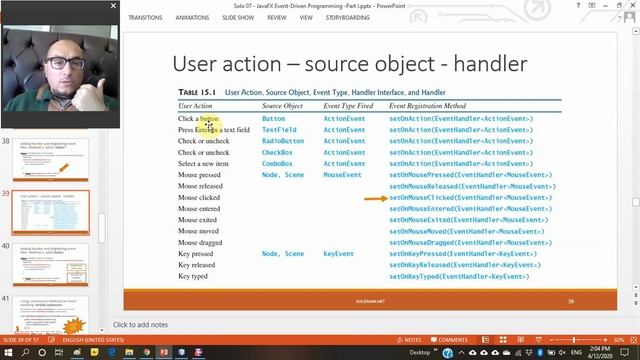Open Windows taskbar search icon
The height and width of the screenshot is (360, 640).
25,352
